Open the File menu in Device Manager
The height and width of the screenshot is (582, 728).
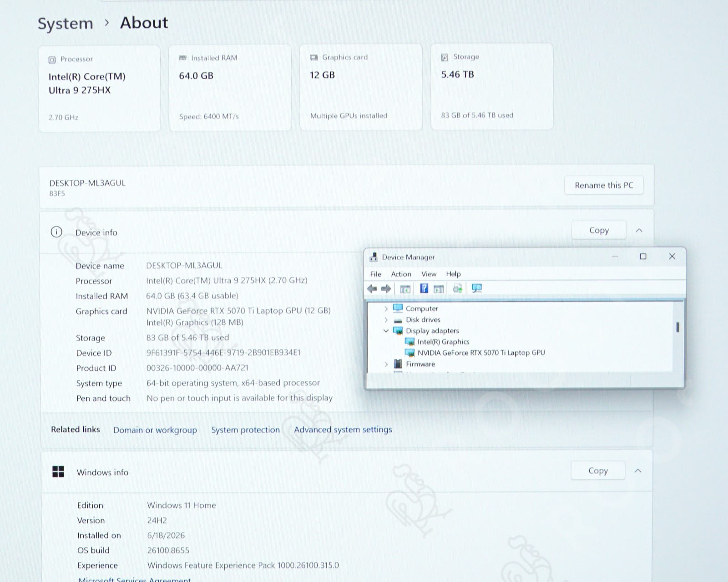point(376,274)
